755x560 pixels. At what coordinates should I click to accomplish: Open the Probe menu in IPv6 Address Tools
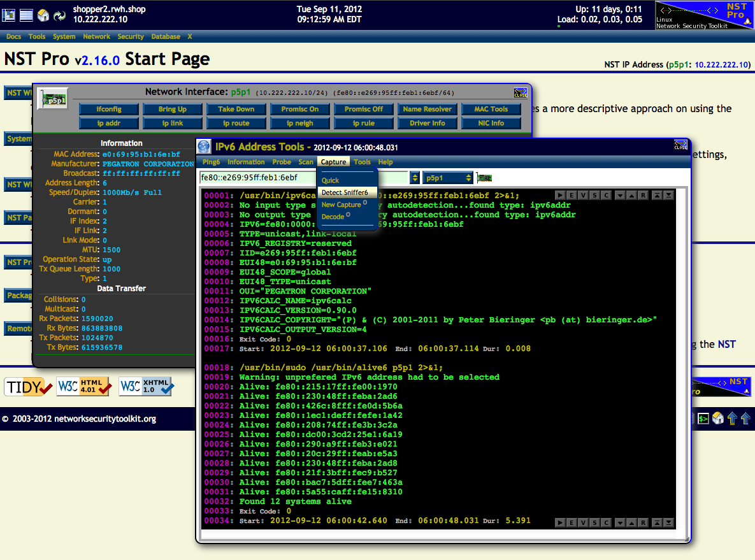pyautogui.click(x=282, y=162)
